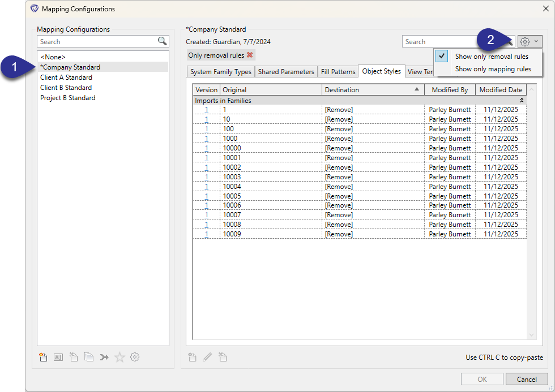This screenshot has width=555, height=392.
Task: Select <None> in configurations list
Action: pos(103,57)
